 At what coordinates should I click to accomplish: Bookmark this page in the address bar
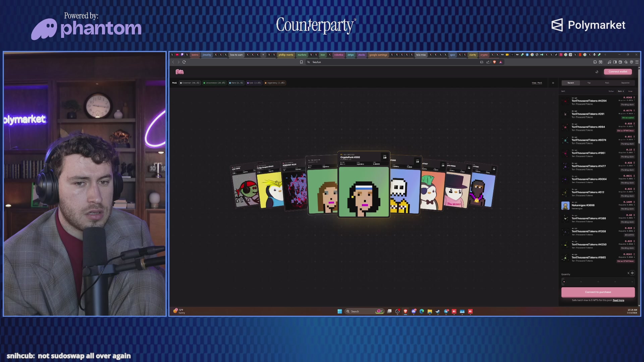tap(301, 62)
